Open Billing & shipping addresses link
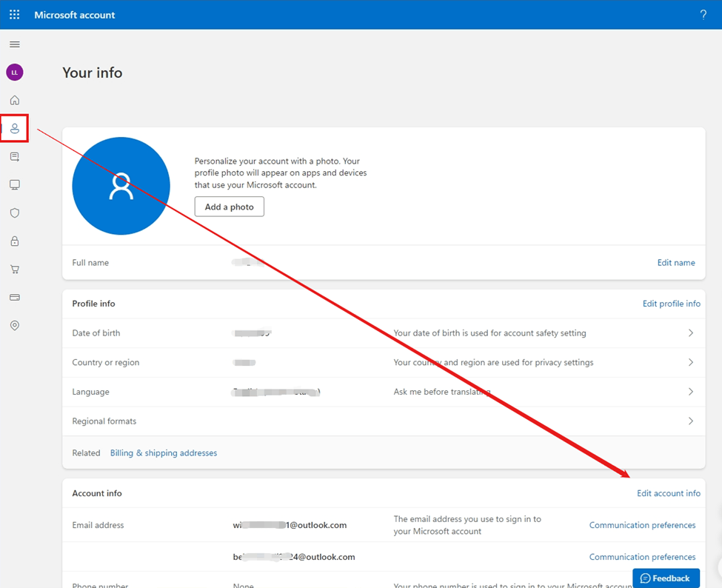Screen dimensions: 722x588 [x=163, y=452]
